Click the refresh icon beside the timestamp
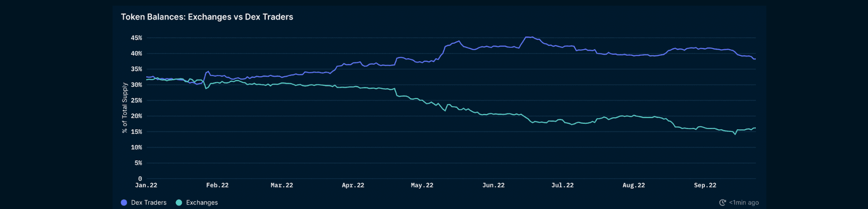Image resolution: width=868 pixels, height=209 pixels. coord(722,202)
